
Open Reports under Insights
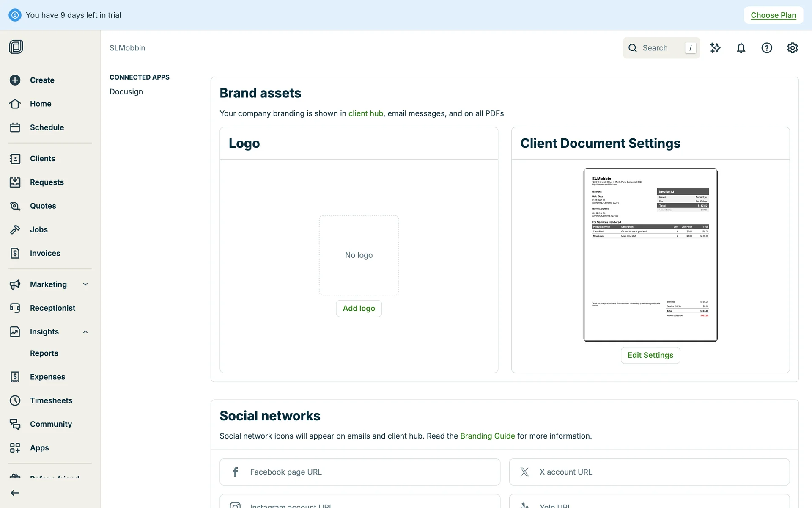(x=44, y=353)
